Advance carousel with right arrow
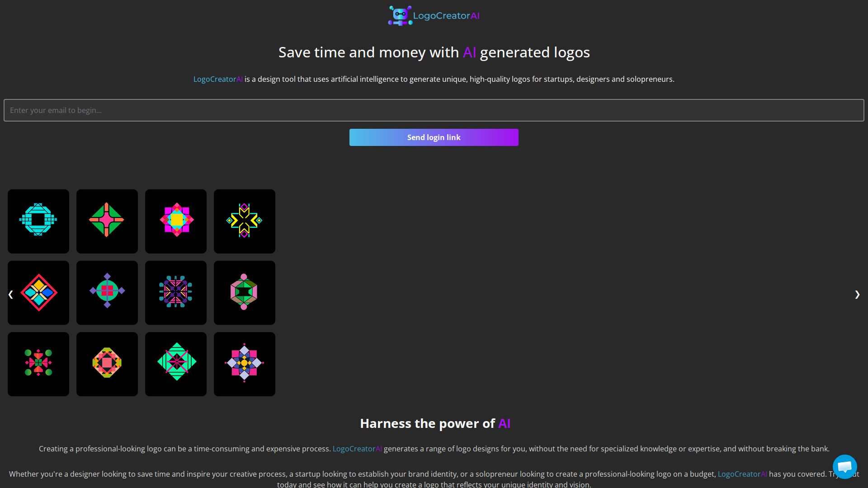868x488 pixels. coord(857,294)
